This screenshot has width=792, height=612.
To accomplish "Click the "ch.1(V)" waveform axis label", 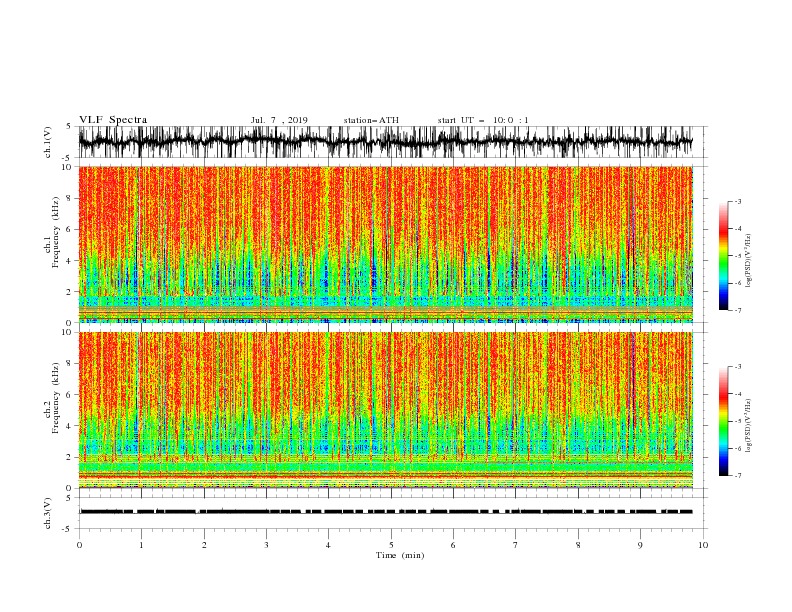I will pyautogui.click(x=48, y=142).
